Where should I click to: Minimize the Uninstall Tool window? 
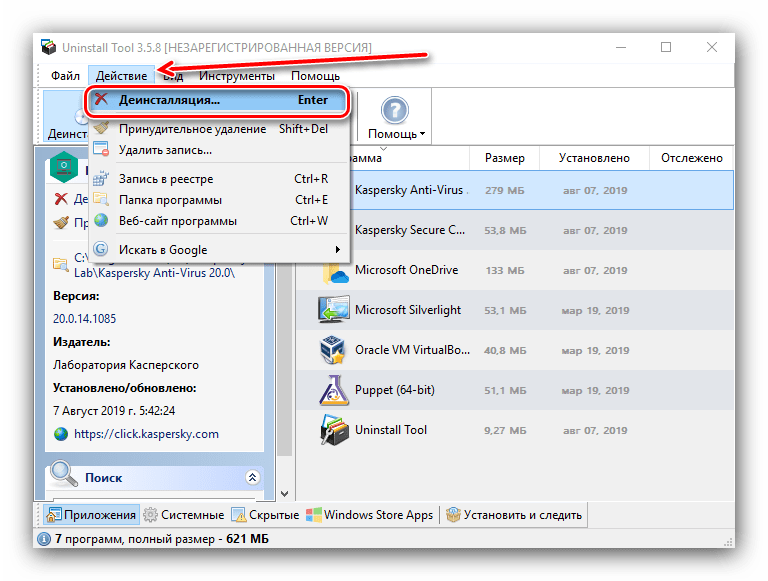[621, 47]
